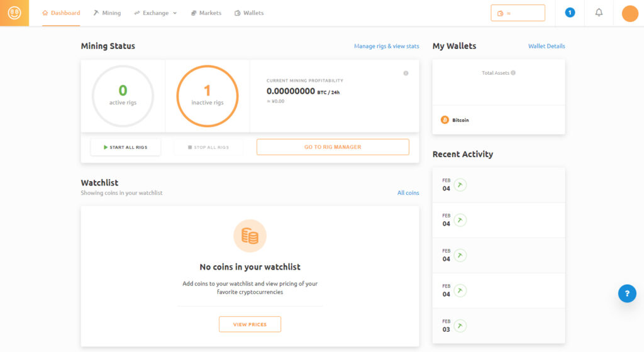This screenshot has width=644, height=352.
Task: Expand the Exchange dropdown menu
Action: [x=156, y=13]
